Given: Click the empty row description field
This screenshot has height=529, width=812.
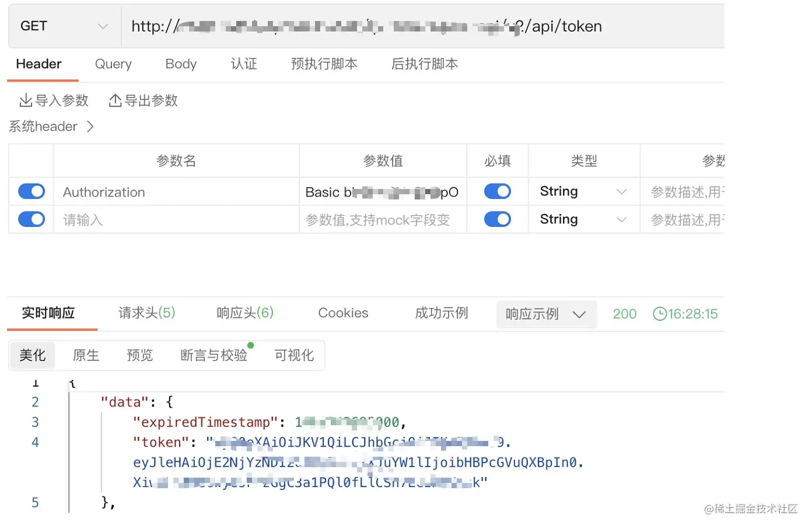Looking at the screenshot, I should (x=682, y=220).
